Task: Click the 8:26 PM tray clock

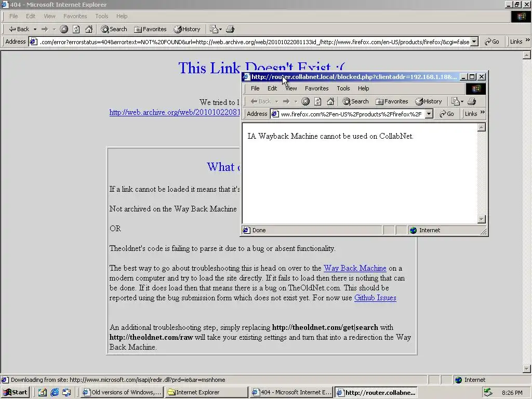Action: pos(512,393)
